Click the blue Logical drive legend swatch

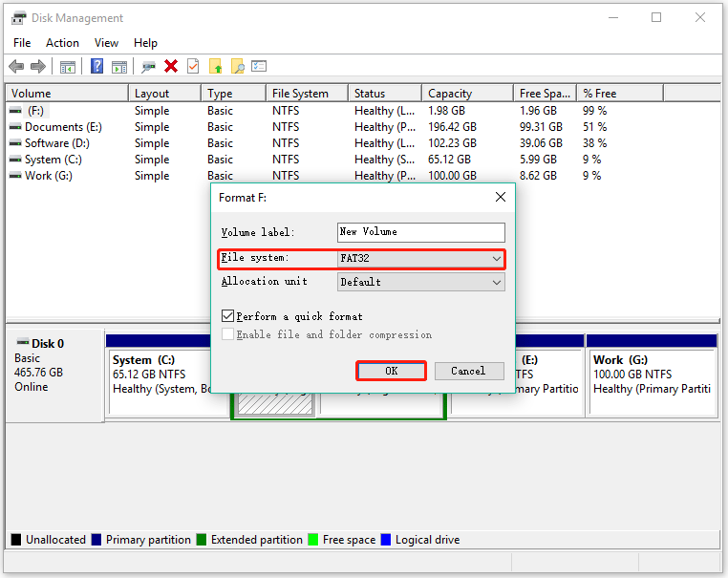click(385, 540)
